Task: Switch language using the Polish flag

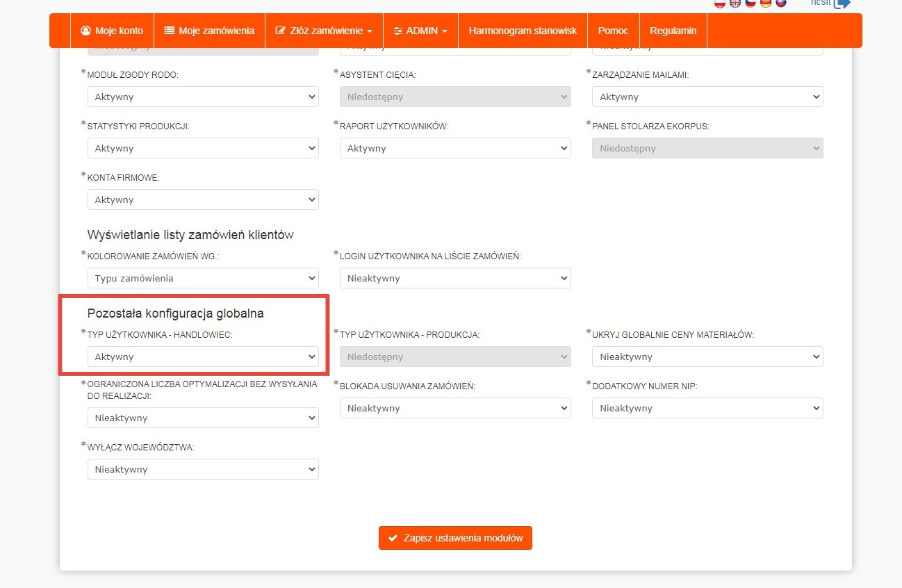Action: coord(720,3)
